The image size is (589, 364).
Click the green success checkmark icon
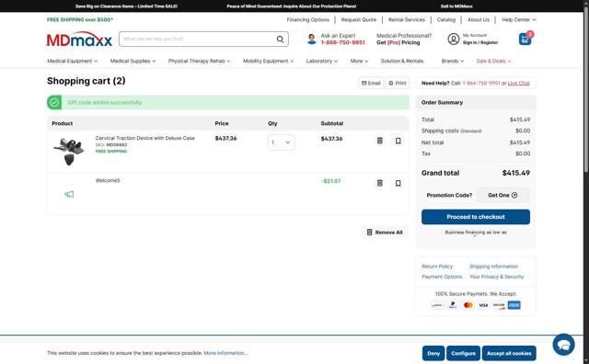point(54,102)
